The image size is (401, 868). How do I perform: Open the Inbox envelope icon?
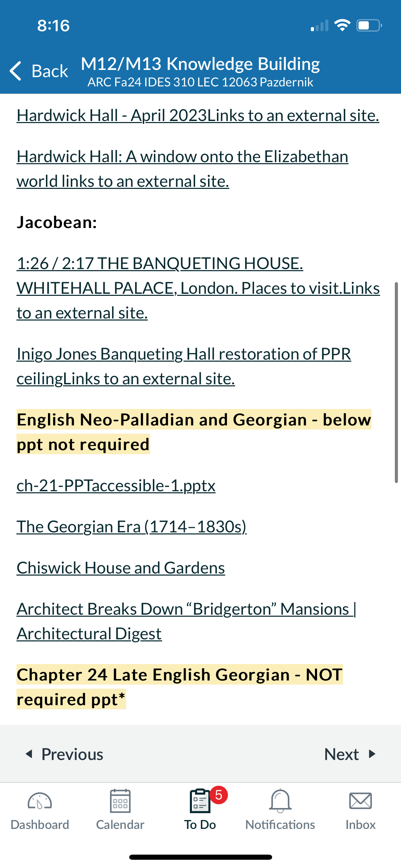361,801
